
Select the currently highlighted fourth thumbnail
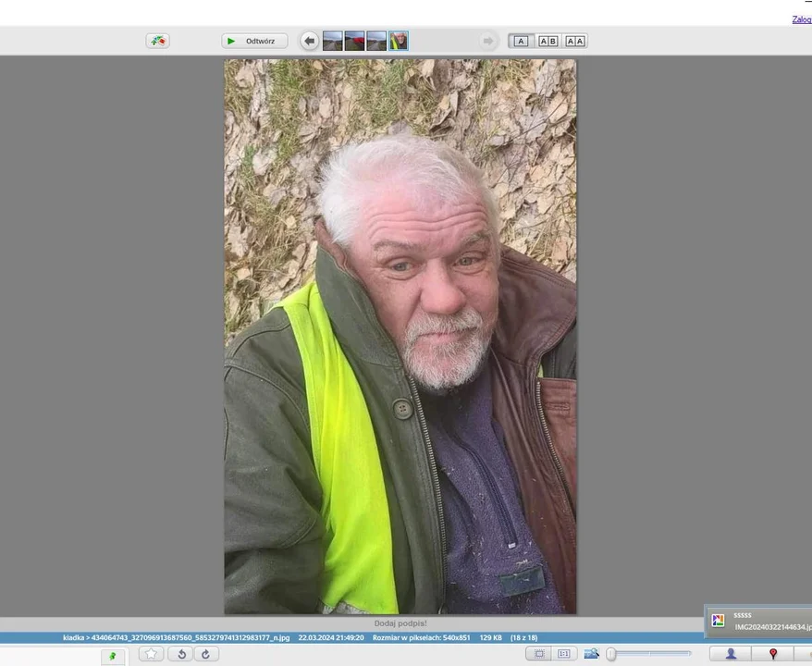click(399, 41)
